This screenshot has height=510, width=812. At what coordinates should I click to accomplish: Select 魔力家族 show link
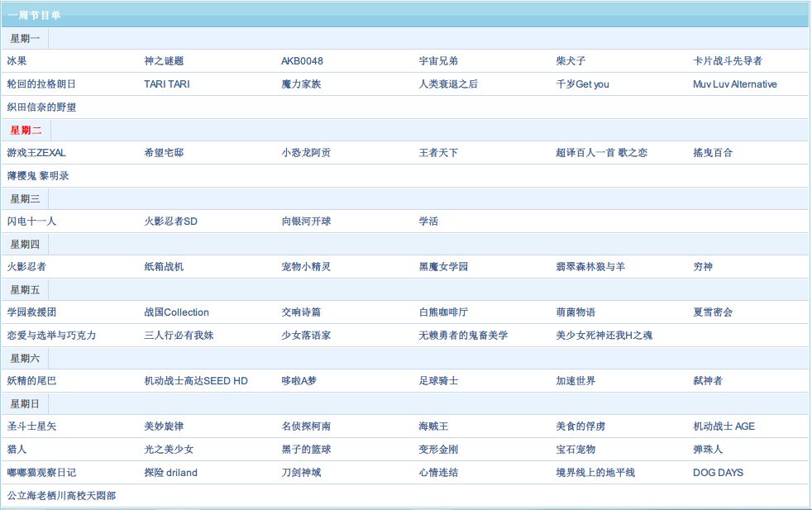301,83
